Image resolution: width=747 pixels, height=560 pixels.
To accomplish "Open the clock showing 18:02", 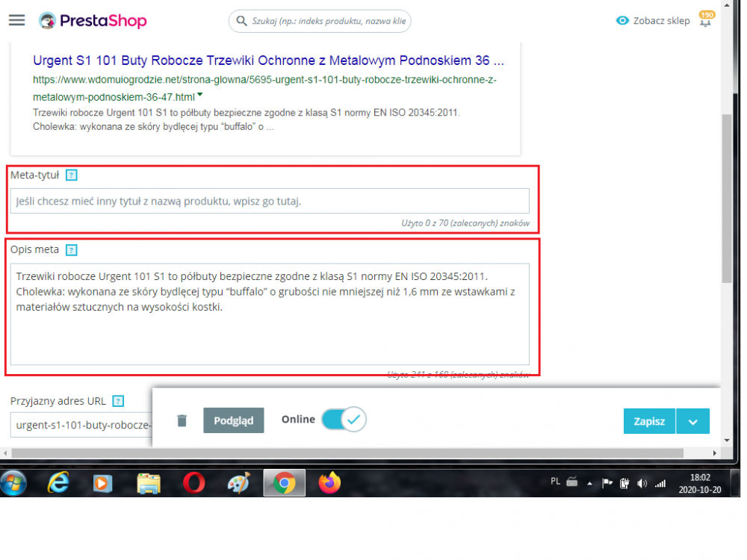I will click(x=700, y=483).
